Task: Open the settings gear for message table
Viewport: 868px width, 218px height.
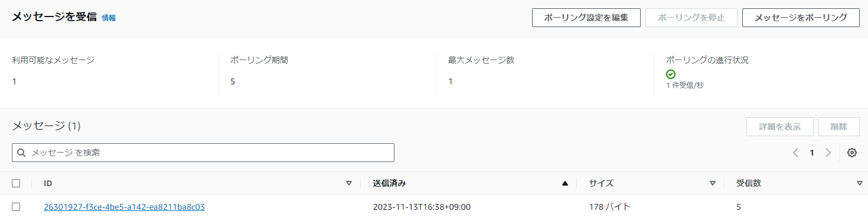Action: [851, 153]
